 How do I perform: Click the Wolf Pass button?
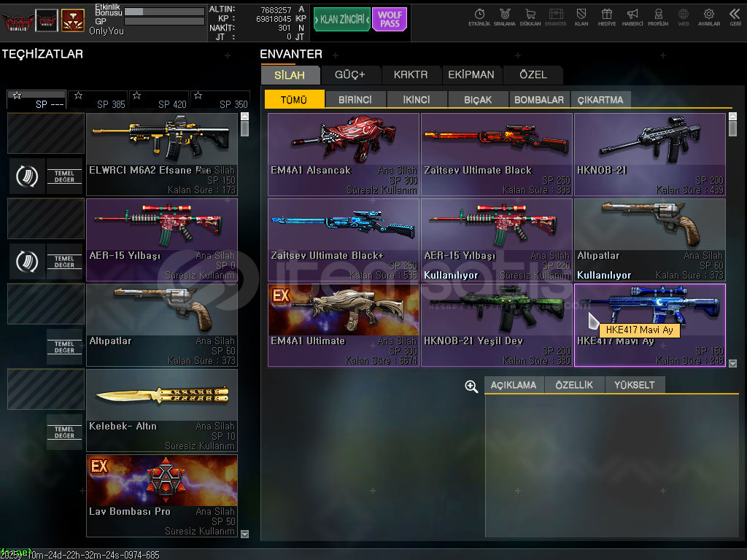[x=390, y=20]
